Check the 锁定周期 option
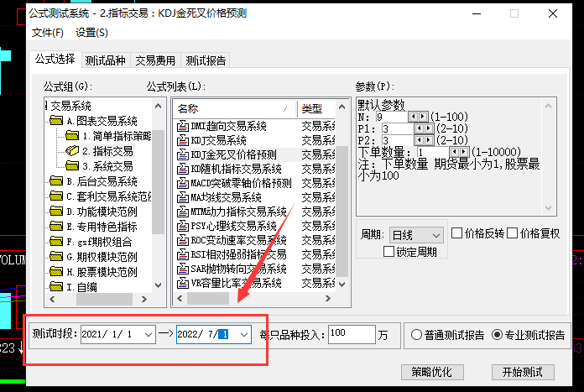The height and width of the screenshot is (392, 584). pos(388,252)
